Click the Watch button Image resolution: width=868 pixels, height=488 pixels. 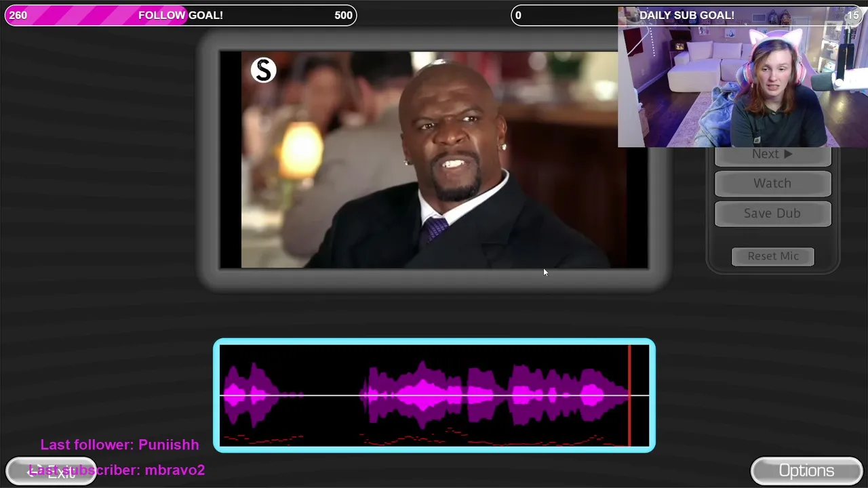point(772,184)
